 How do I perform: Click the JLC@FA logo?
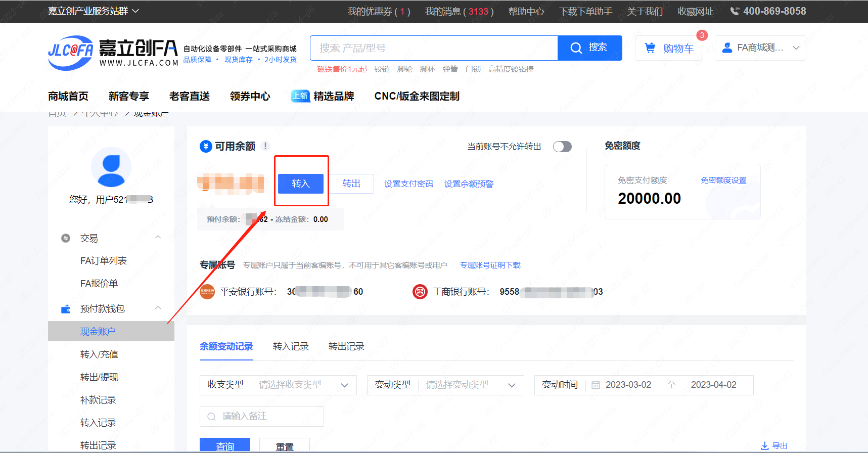click(x=70, y=52)
